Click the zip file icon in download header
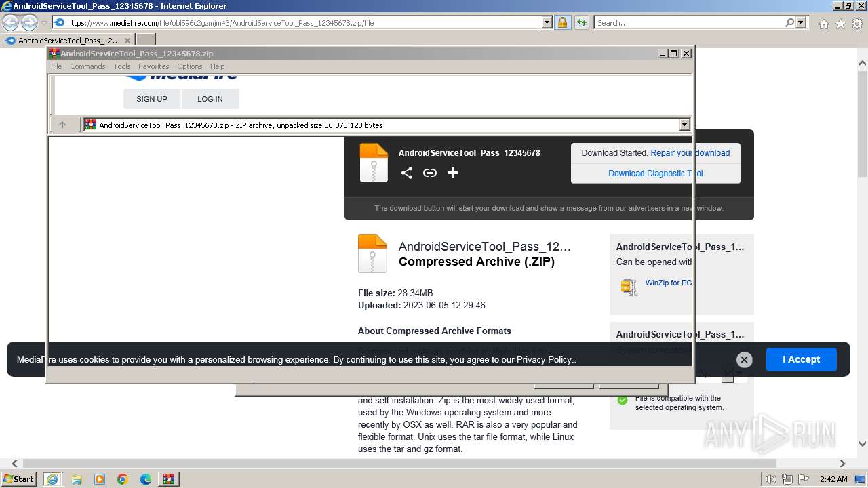The image size is (868, 488). pyautogui.click(x=374, y=163)
